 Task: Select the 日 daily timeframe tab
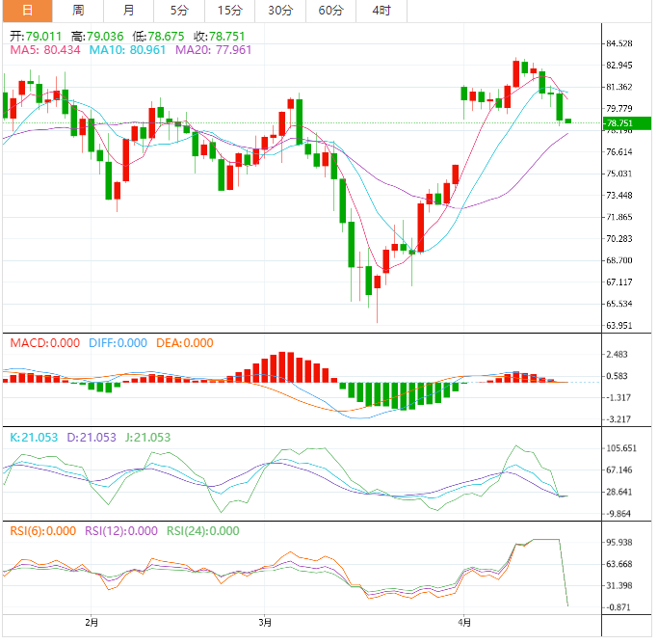click(x=28, y=11)
